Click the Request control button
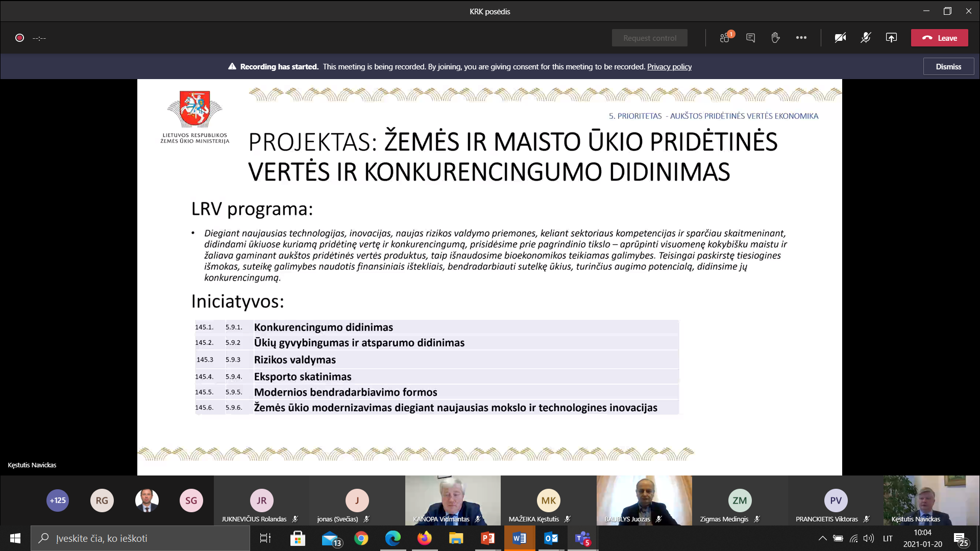Image resolution: width=980 pixels, height=551 pixels. click(x=649, y=38)
